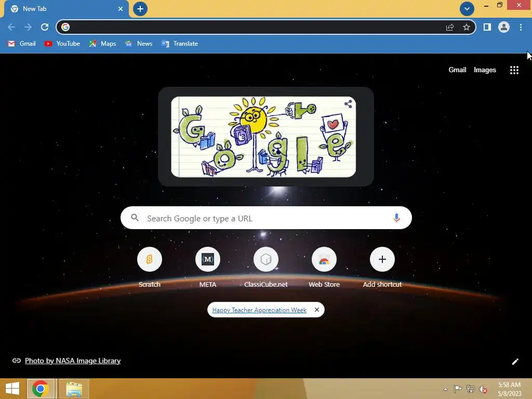Click the muted volume tray icon
The image size is (532, 399).
pyautogui.click(x=483, y=389)
